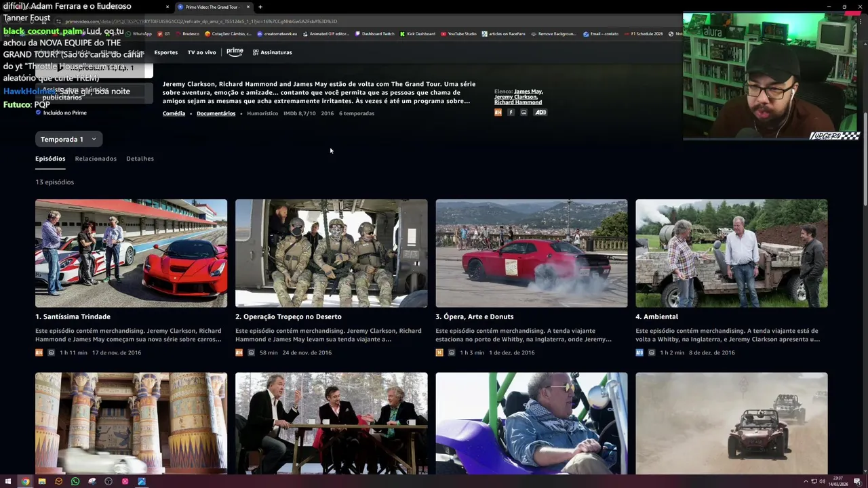Open the Email – contato bookmark
The height and width of the screenshot is (488, 868).
click(600, 34)
